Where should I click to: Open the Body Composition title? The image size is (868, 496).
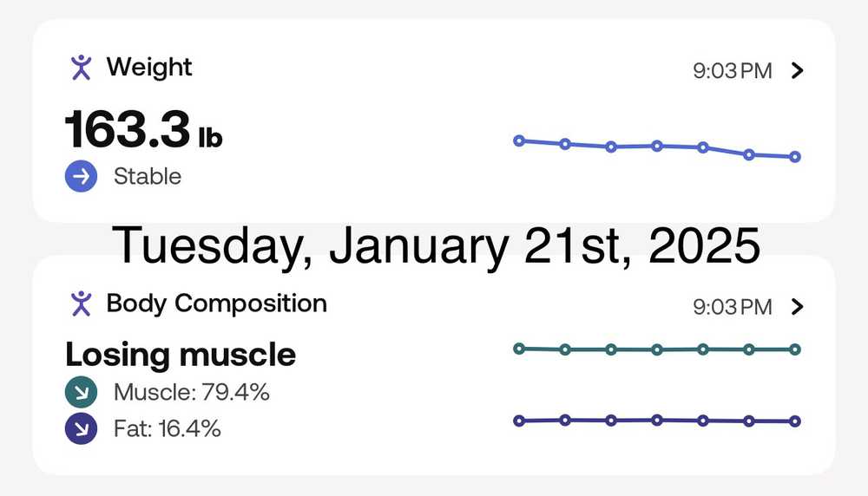[x=216, y=303]
